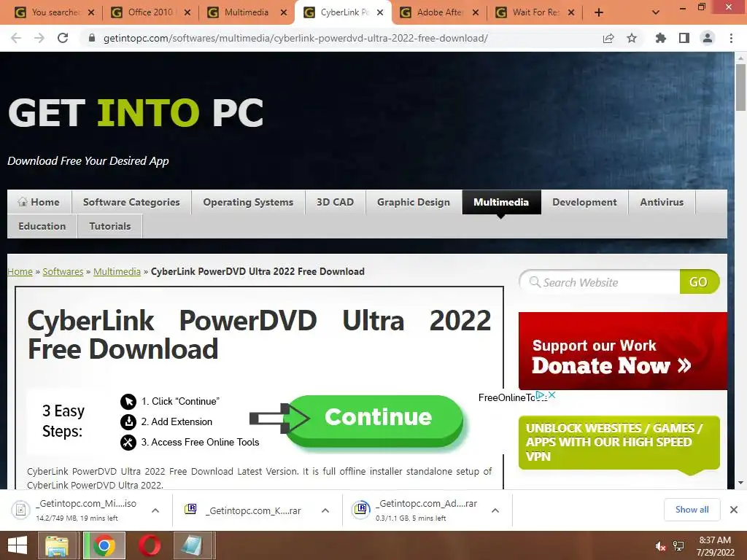The image size is (747, 560).
Task: Open the tab search chevron
Action: click(656, 13)
